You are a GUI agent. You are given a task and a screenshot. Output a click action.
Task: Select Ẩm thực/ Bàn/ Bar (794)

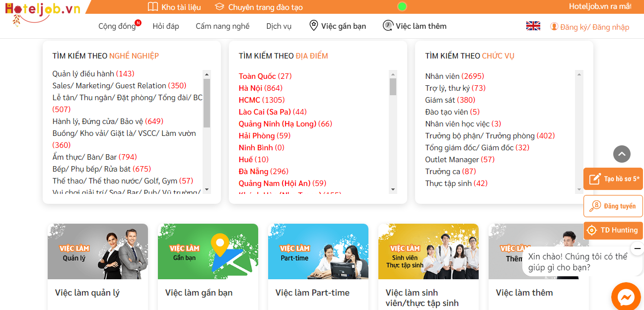[x=94, y=157]
